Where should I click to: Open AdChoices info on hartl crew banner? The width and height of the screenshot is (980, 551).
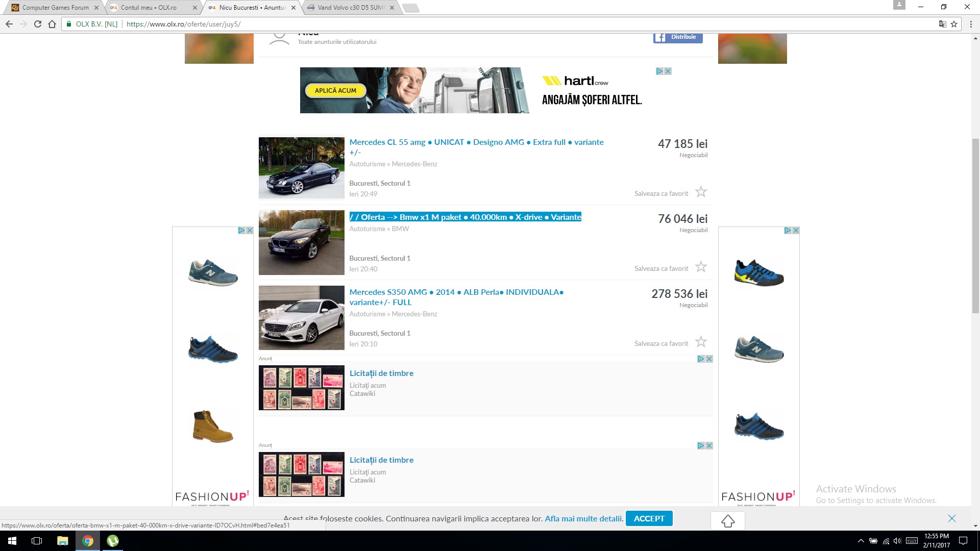659,71
